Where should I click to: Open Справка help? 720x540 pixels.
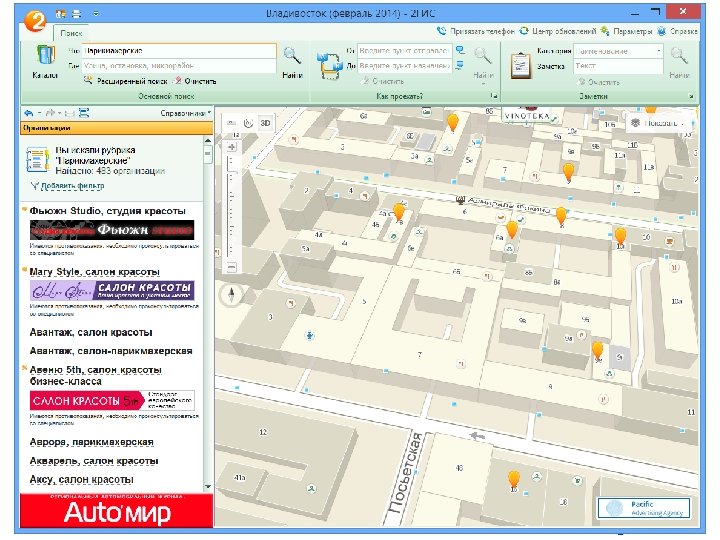pyautogui.click(x=678, y=31)
